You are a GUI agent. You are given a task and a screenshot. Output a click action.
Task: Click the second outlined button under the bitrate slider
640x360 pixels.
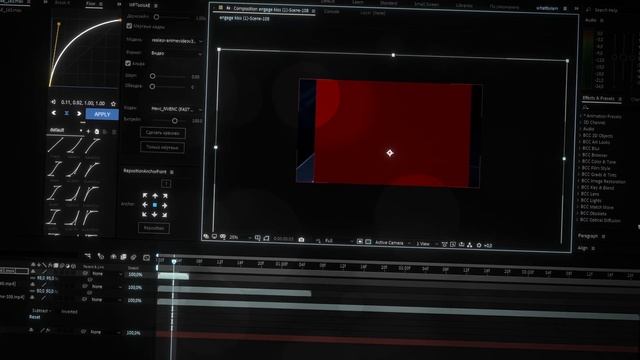162,147
